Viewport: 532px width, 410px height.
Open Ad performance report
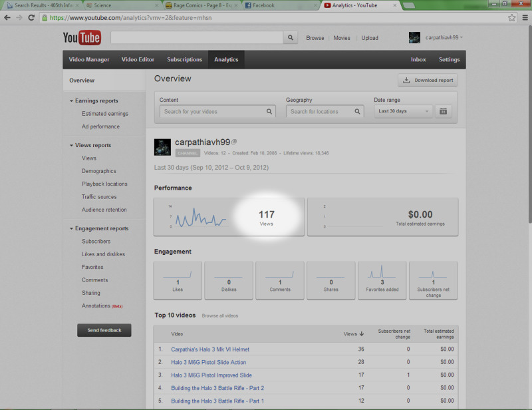tap(100, 126)
